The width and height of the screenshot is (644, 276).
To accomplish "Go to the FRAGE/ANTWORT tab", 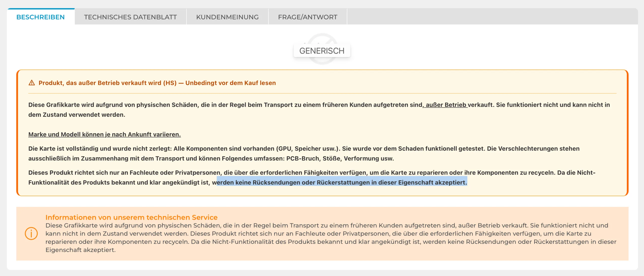I will click(x=307, y=17).
